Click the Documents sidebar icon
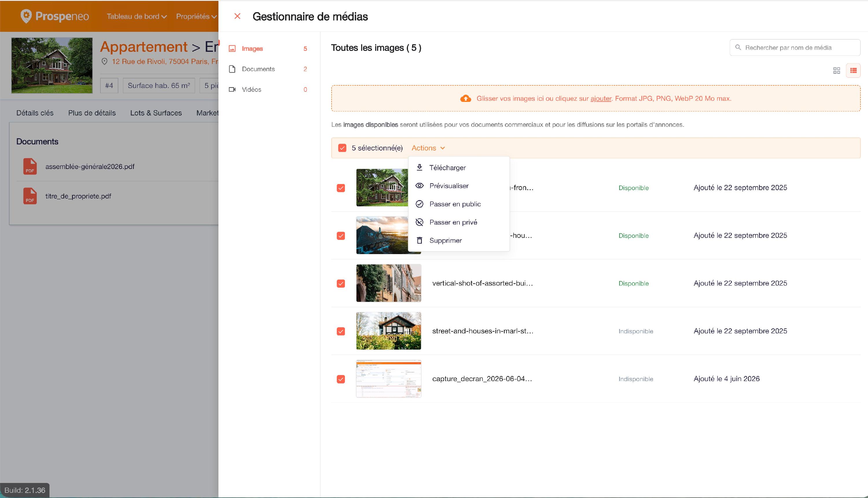The height and width of the screenshot is (498, 868). point(232,69)
